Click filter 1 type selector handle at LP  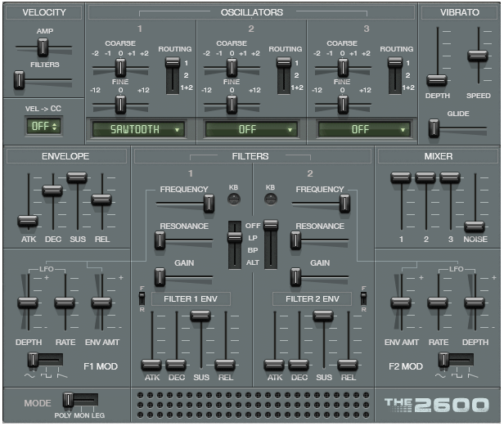click(x=235, y=237)
